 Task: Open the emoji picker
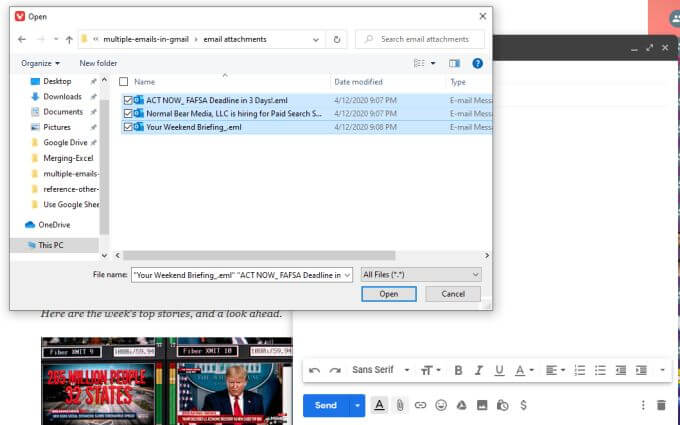coord(440,405)
